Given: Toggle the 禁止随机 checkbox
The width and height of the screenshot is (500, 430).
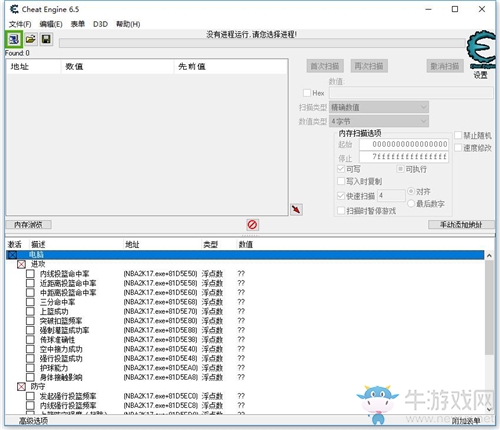Looking at the screenshot, I should (458, 135).
